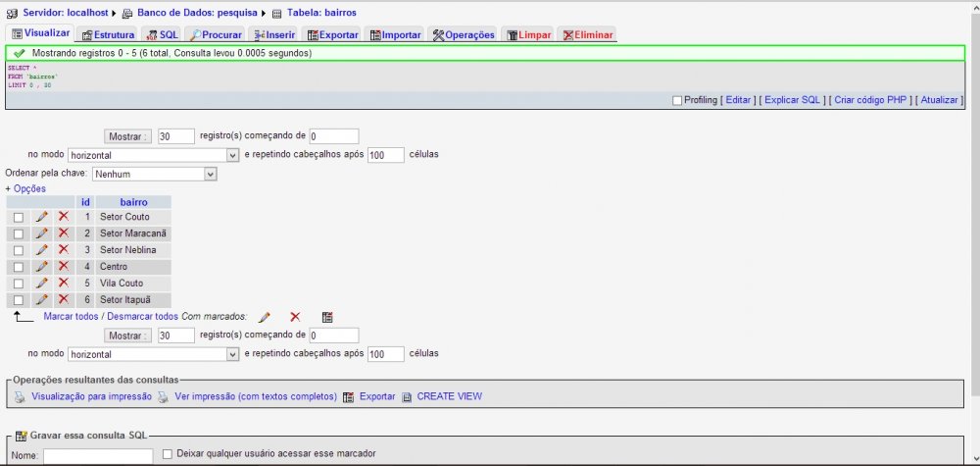Expand the top no modo horizontal dropdown
The width and height of the screenshot is (980, 466).
[154, 155]
